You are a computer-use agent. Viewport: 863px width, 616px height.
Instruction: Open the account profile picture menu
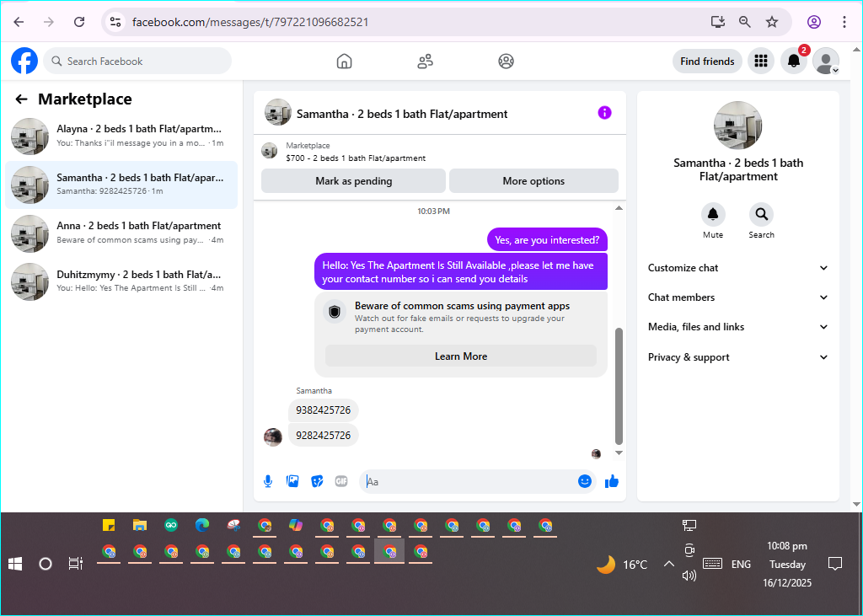pyautogui.click(x=826, y=62)
